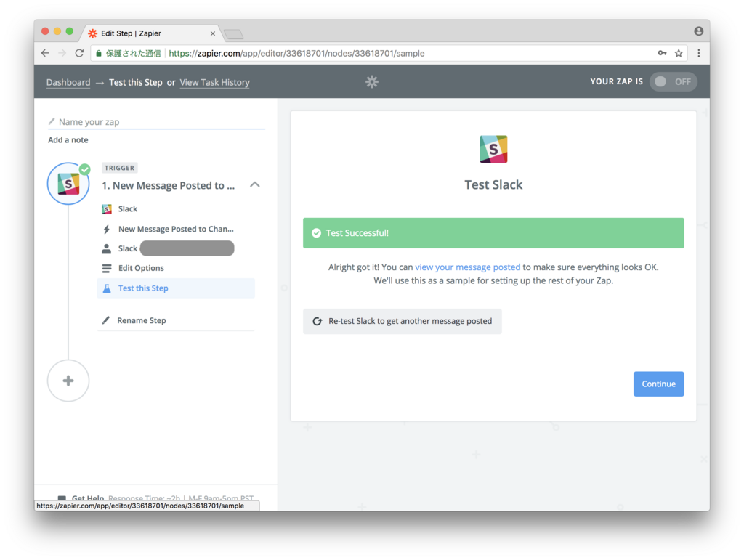Re-test Slack to get another message
This screenshot has height=560, width=744.
(402, 321)
